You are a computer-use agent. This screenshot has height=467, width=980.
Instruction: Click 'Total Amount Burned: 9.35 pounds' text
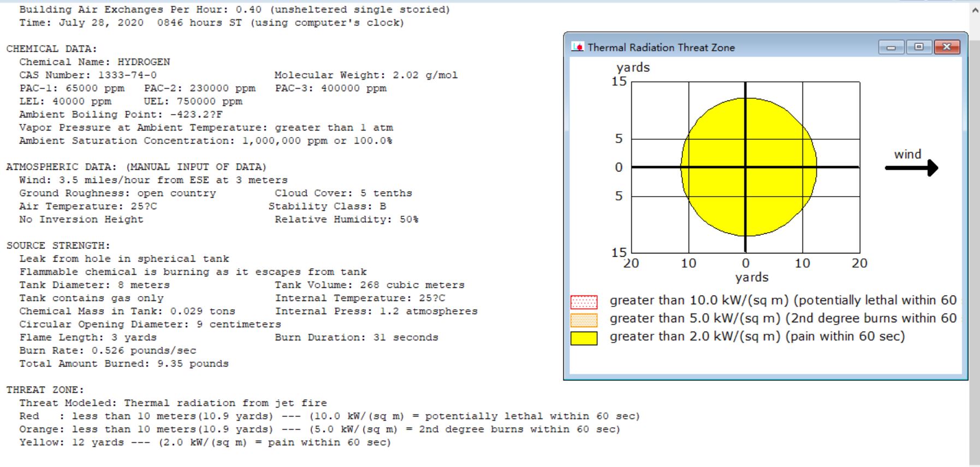124,363
